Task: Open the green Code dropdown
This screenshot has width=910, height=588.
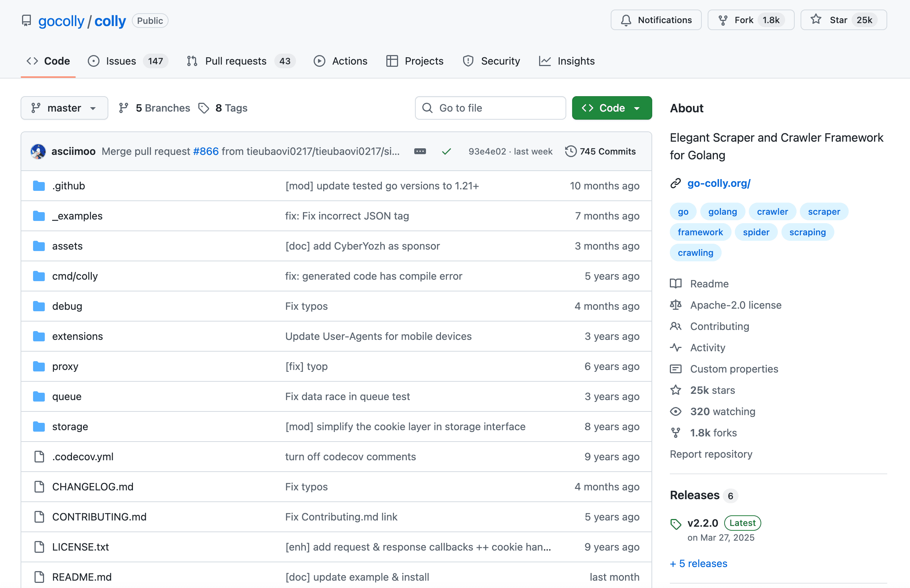Action: [x=611, y=108]
